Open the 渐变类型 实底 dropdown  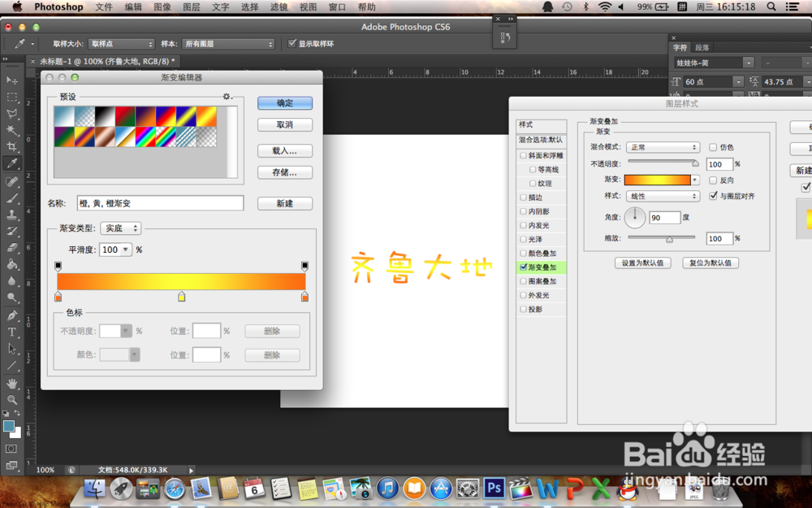[121, 228]
